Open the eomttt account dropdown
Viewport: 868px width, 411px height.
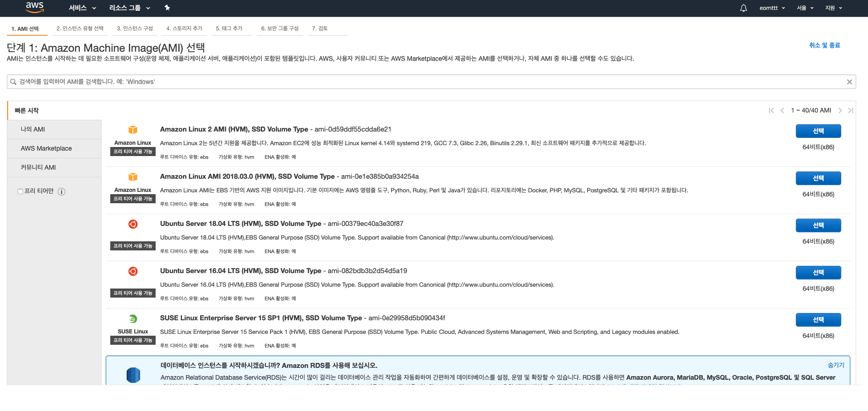[x=772, y=8]
